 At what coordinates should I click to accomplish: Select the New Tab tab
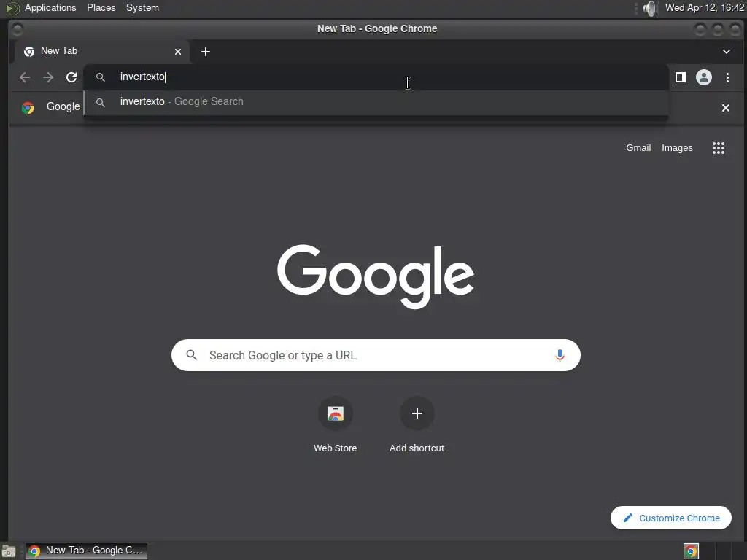(101, 52)
